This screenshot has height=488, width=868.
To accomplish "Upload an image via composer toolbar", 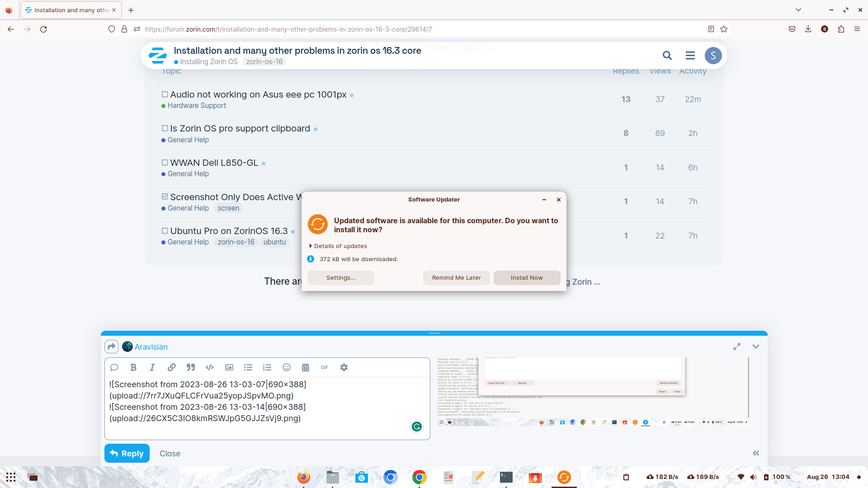I will [229, 367].
